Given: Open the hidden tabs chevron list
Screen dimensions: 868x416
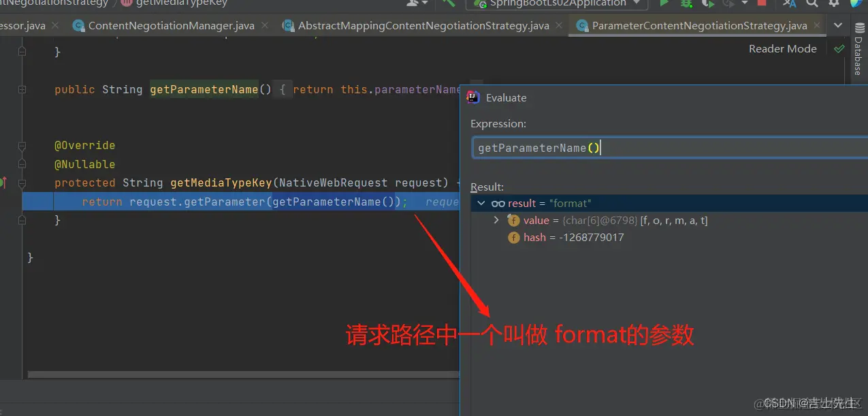Looking at the screenshot, I should click(x=839, y=26).
